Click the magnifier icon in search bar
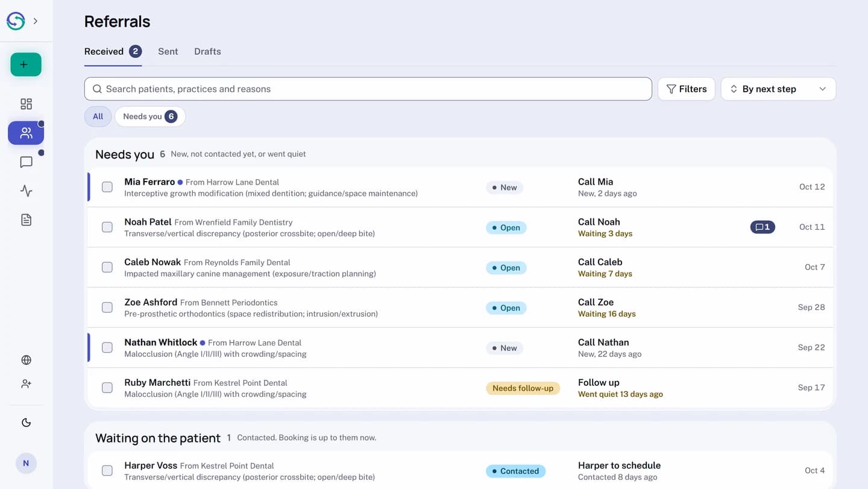This screenshot has width=868, height=489. pyautogui.click(x=97, y=89)
